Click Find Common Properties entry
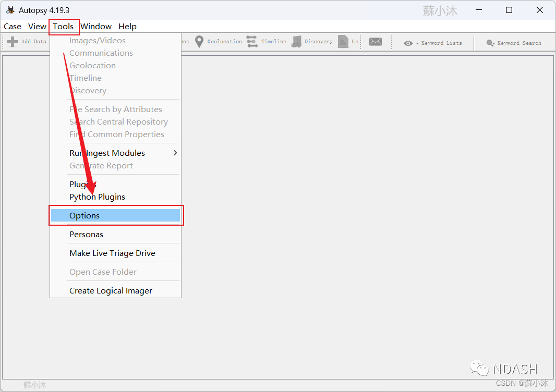 pyautogui.click(x=117, y=134)
